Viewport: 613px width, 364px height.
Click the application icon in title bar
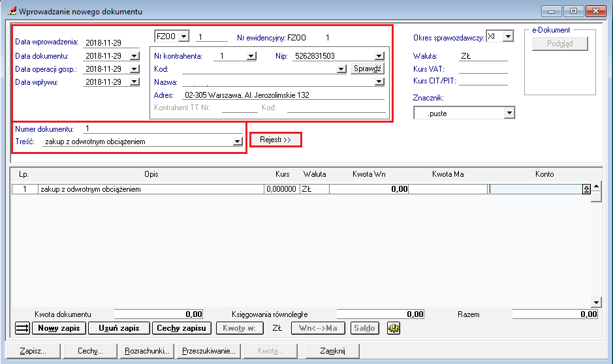point(11,11)
